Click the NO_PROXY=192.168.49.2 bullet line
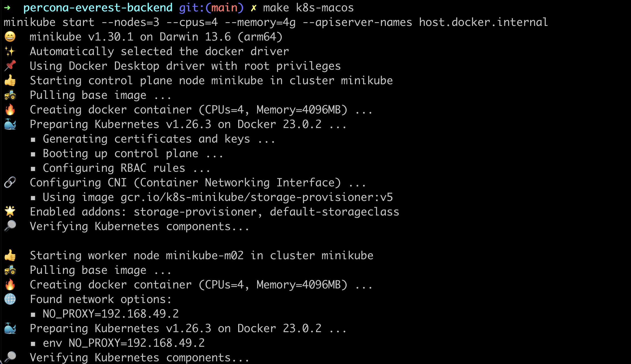 105,314
